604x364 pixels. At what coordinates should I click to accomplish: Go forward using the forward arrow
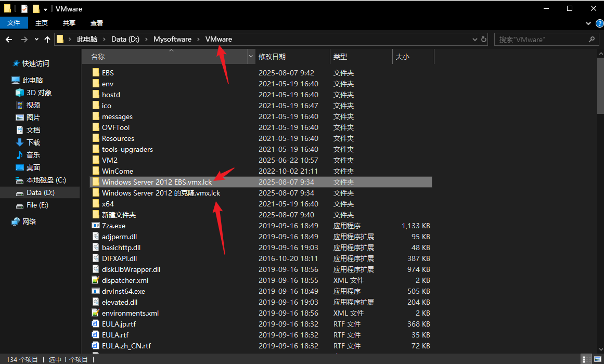pyautogui.click(x=24, y=40)
